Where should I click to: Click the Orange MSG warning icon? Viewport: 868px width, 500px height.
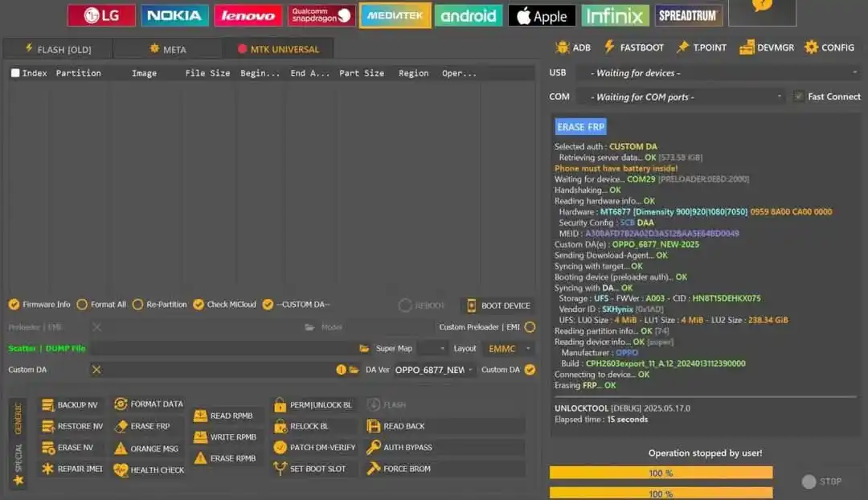(x=121, y=448)
